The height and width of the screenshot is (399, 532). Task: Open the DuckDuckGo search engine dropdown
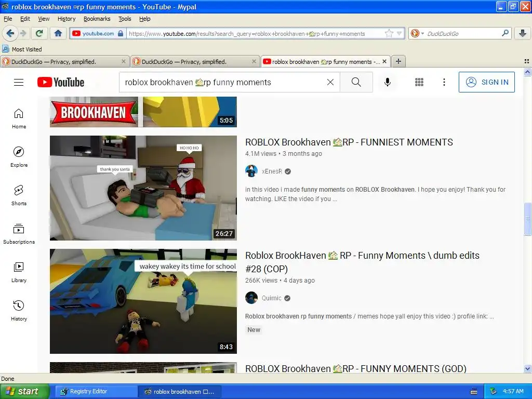coord(417,33)
